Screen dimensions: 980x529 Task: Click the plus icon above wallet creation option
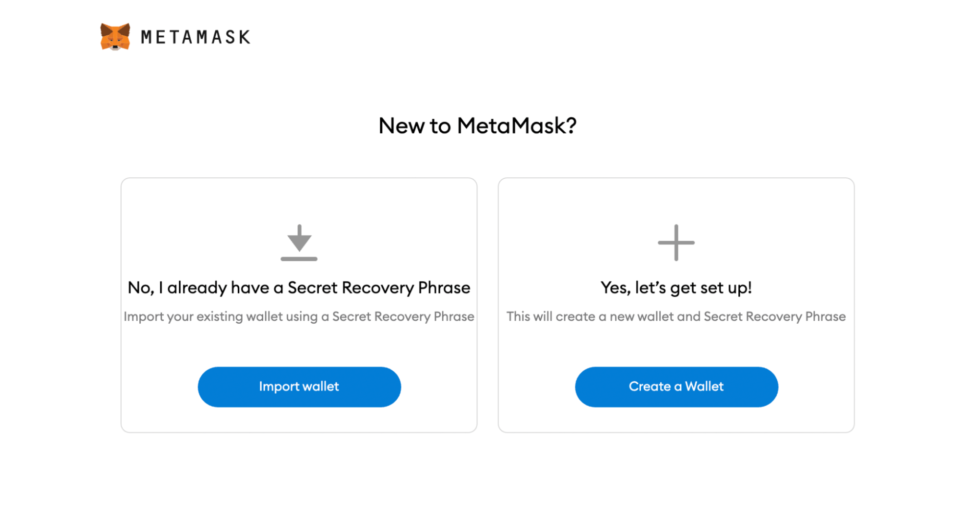coord(676,241)
